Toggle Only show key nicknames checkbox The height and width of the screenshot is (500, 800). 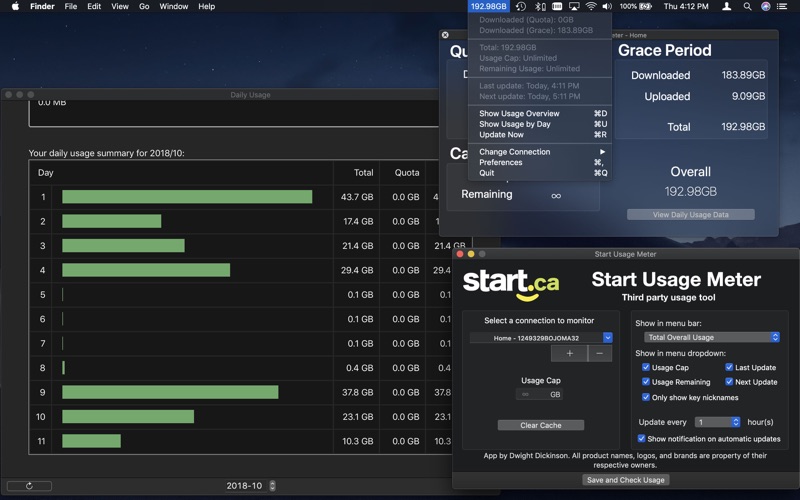tap(645, 397)
